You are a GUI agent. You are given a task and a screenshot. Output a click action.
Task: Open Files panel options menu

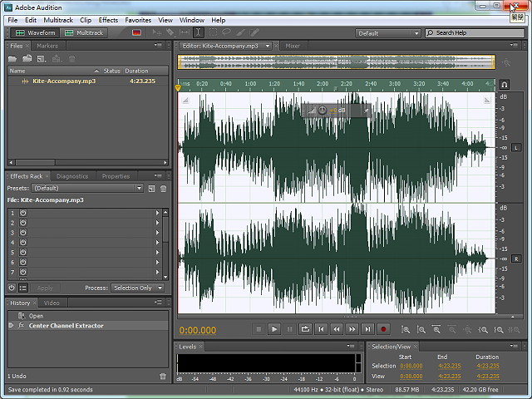pyautogui.click(x=158, y=45)
